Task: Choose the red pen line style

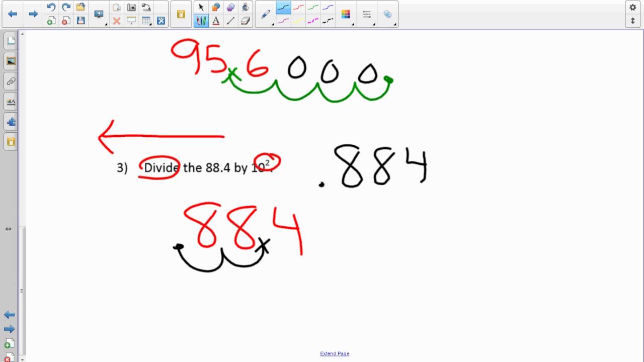Action: coord(298,7)
